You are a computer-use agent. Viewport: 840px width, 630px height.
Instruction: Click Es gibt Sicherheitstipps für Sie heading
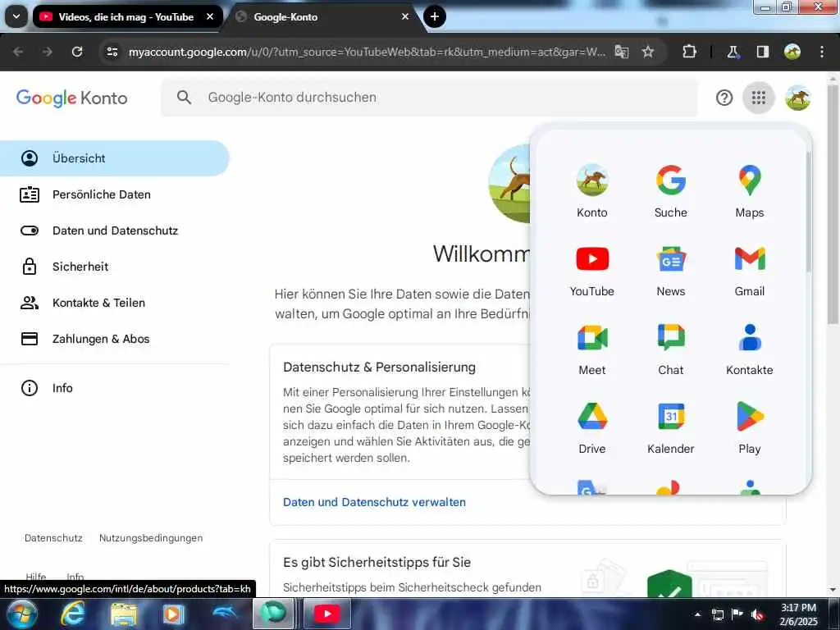pyautogui.click(x=377, y=563)
